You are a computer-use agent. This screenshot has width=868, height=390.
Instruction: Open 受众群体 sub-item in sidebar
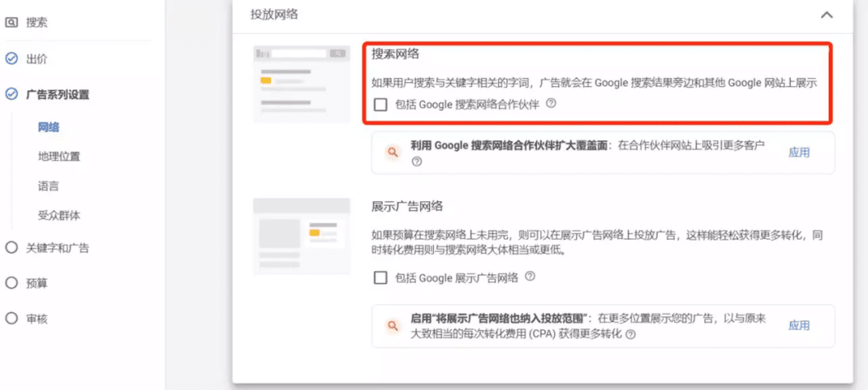pos(59,216)
